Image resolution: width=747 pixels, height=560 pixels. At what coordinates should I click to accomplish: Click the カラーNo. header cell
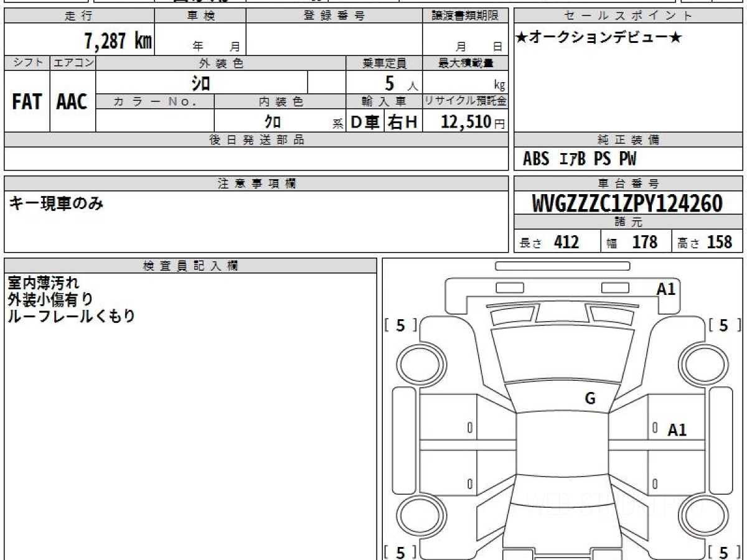[156, 101]
